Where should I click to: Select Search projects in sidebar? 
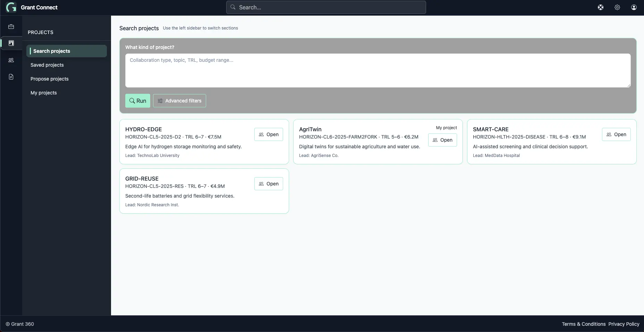[x=52, y=51]
